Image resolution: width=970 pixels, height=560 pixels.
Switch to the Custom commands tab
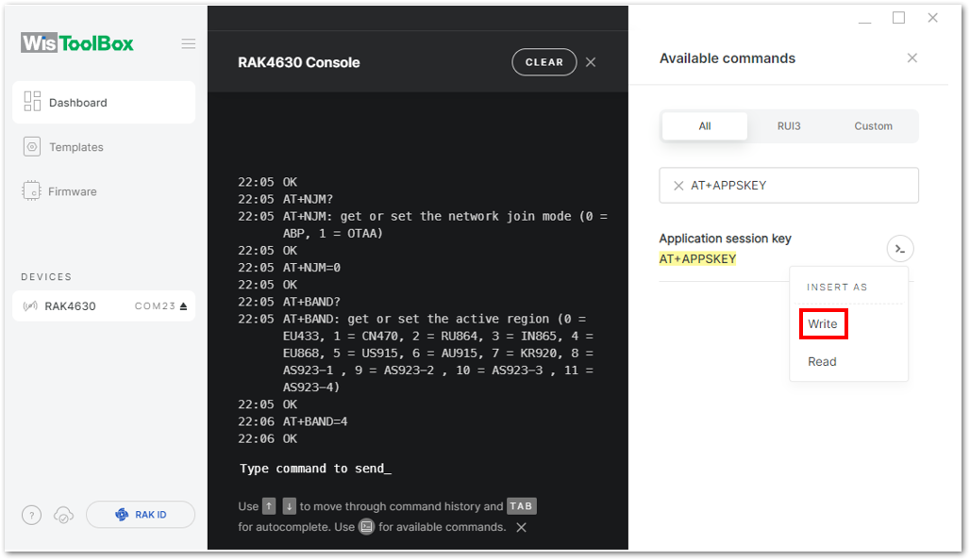click(873, 126)
